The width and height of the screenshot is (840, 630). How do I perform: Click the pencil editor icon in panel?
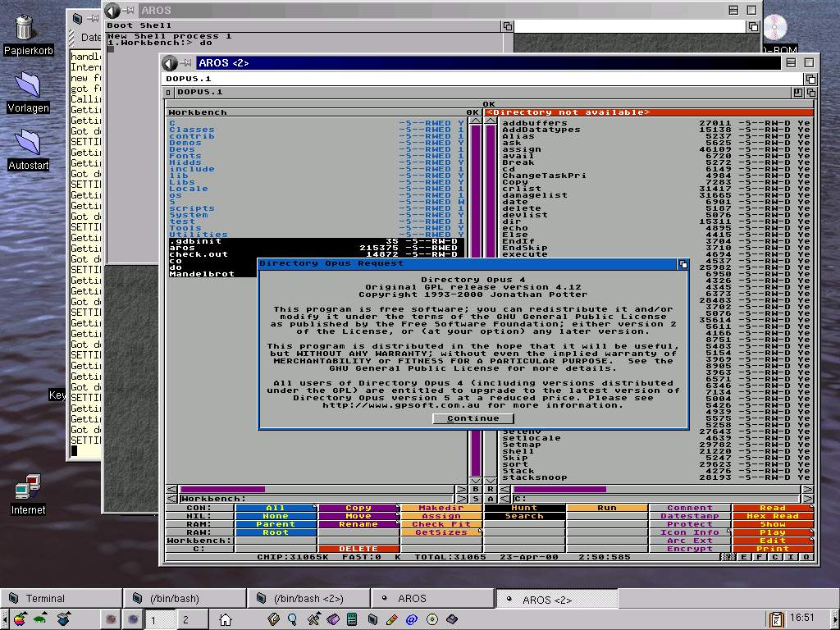(391, 620)
